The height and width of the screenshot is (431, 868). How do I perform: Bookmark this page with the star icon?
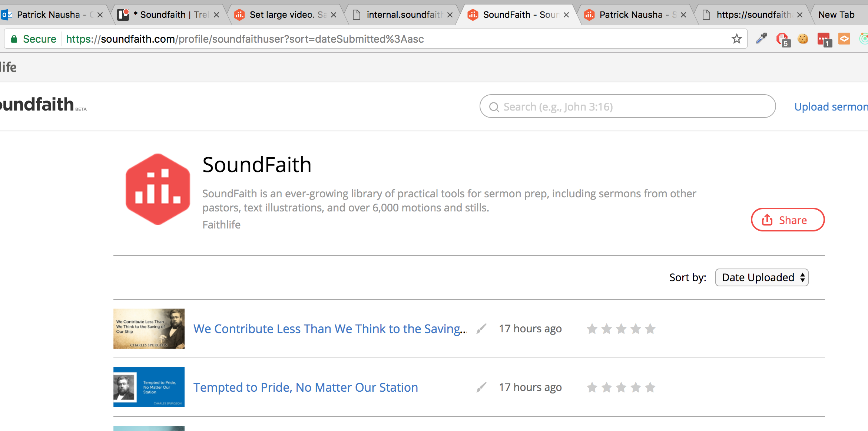pyautogui.click(x=737, y=39)
